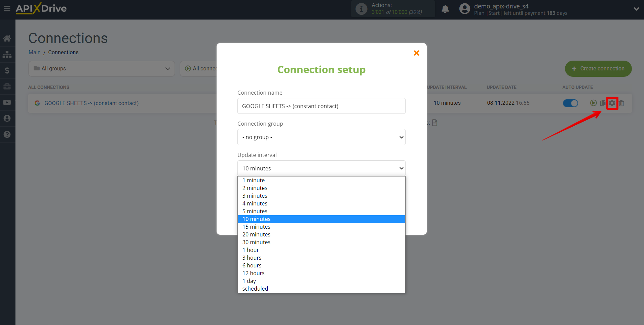Open the hamburger menu icon
Image resolution: width=644 pixels, height=325 pixels.
tap(7, 8)
